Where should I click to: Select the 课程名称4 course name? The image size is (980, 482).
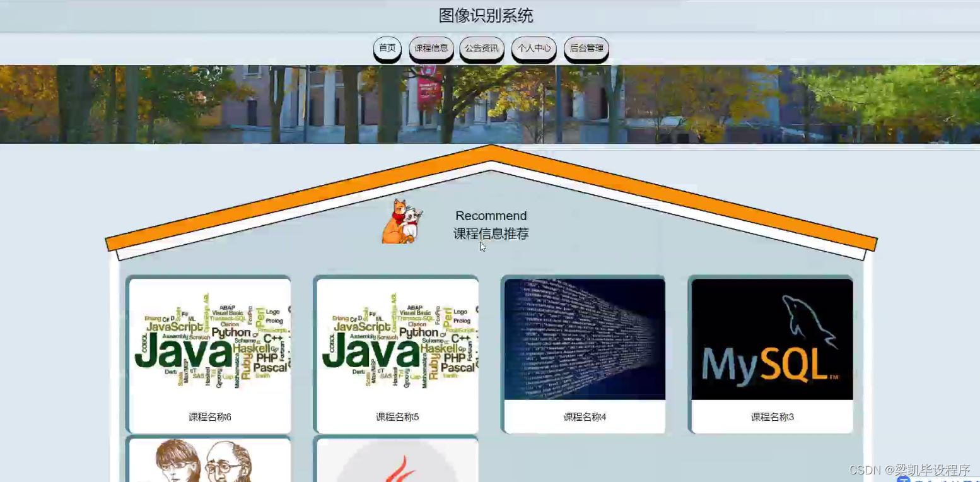pos(583,417)
